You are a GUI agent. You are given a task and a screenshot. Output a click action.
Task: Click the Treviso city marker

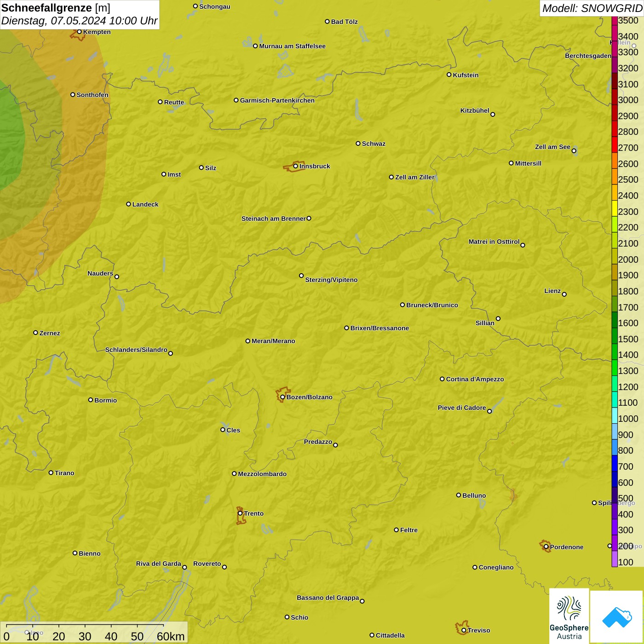464,630
